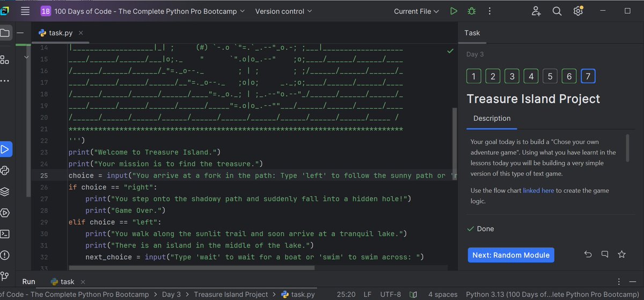Open the Python Packages layers icon

(5, 192)
